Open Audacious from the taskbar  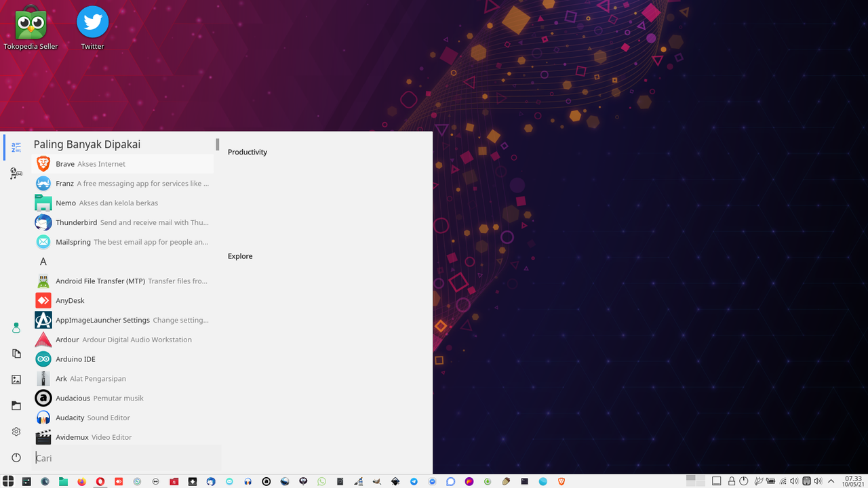tap(267, 481)
